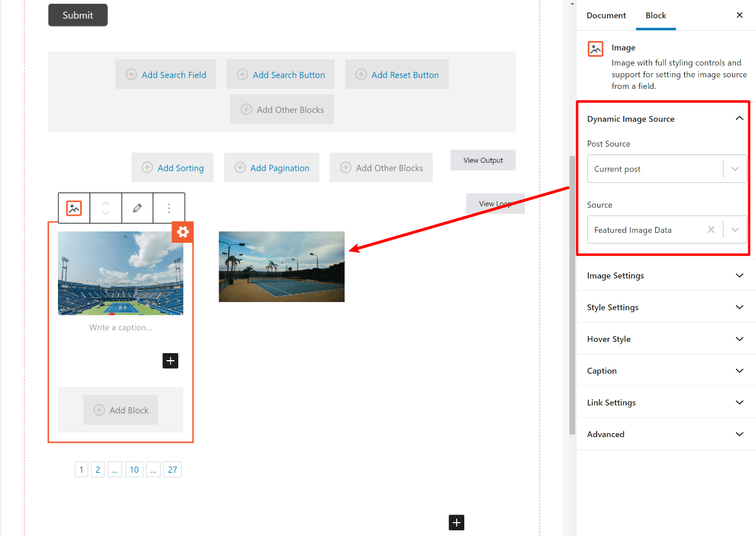The width and height of the screenshot is (756, 536).
Task: Click the editor vertical scrollbar
Action: [572, 294]
